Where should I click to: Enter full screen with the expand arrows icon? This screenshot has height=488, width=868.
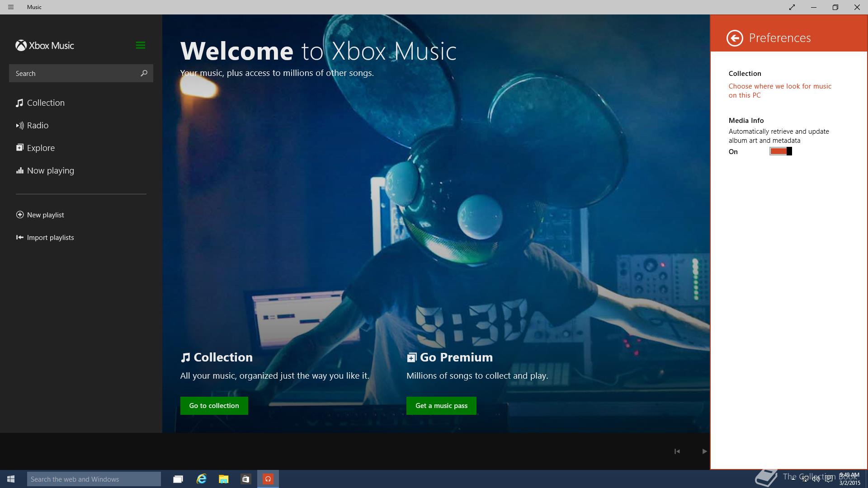point(792,7)
